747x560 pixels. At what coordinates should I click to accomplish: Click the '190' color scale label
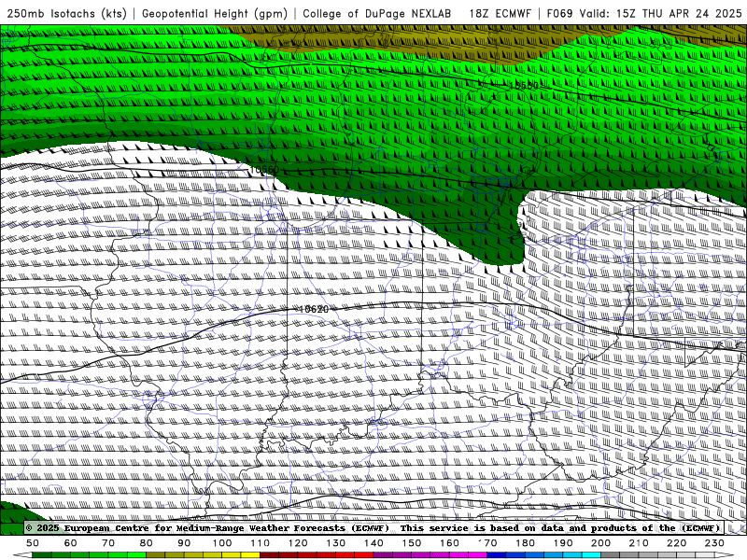[x=563, y=543]
